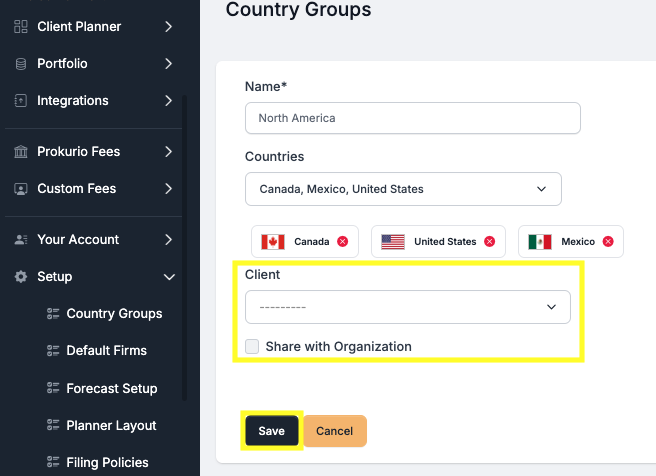
Task: Remove Canada using its red X icon
Action: 343,241
